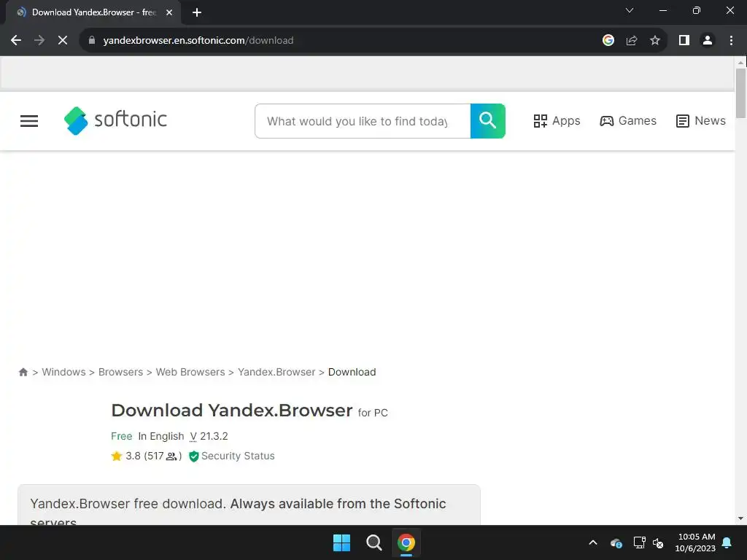The image size is (747, 560).
Task: Click the 3.8 rating value
Action: click(x=133, y=456)
